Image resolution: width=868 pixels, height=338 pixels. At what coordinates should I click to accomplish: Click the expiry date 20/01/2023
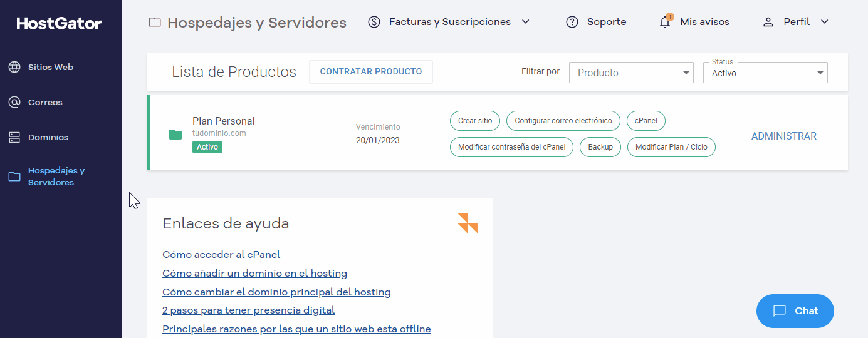coord(378,140)
